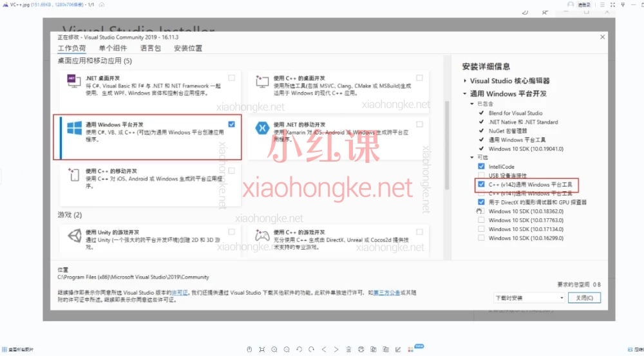Expand the Visual Studio core editor node
The height and width of the screenshot is (356, 644).
click(x=464, y=81)
